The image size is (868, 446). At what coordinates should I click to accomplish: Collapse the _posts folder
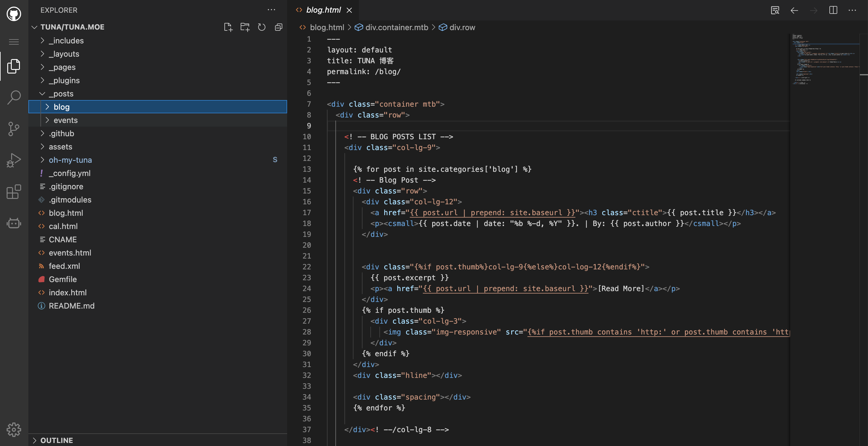pyautogui.click(x=158, y=94)
